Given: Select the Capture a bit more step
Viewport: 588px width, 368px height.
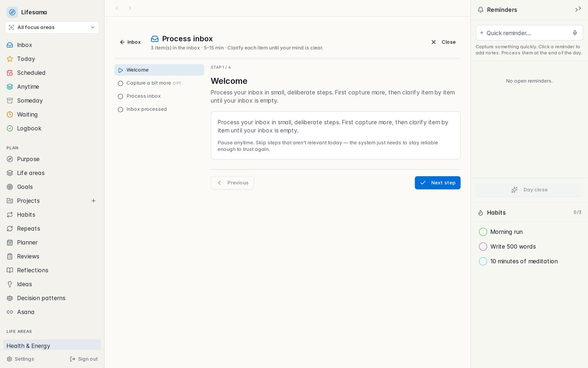Looking at the screenshot, I should [x=159, y=83].
